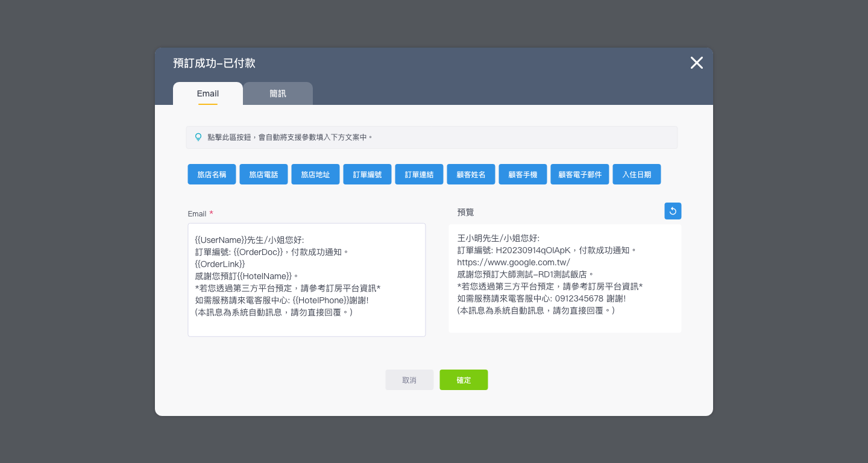Insert the 顧客電子郵件 parameter
The width and height of the screenshot is (868, 463).
[580, 174]
